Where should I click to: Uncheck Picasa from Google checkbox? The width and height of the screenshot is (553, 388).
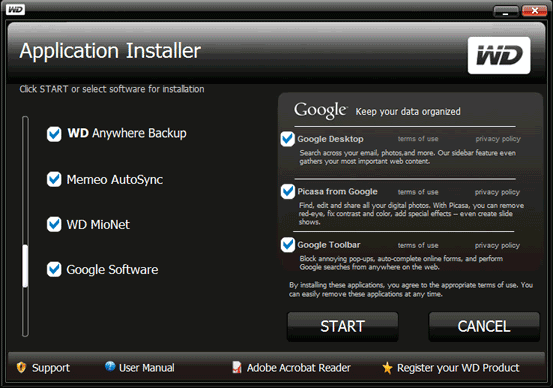click(x=288, y=192)
